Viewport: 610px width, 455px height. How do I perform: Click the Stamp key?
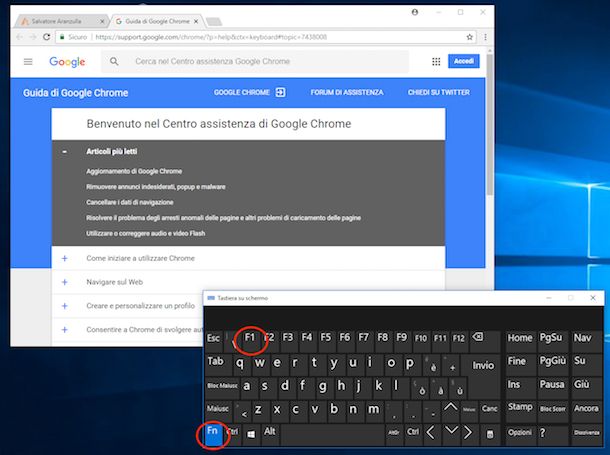(x=520, y=410)
